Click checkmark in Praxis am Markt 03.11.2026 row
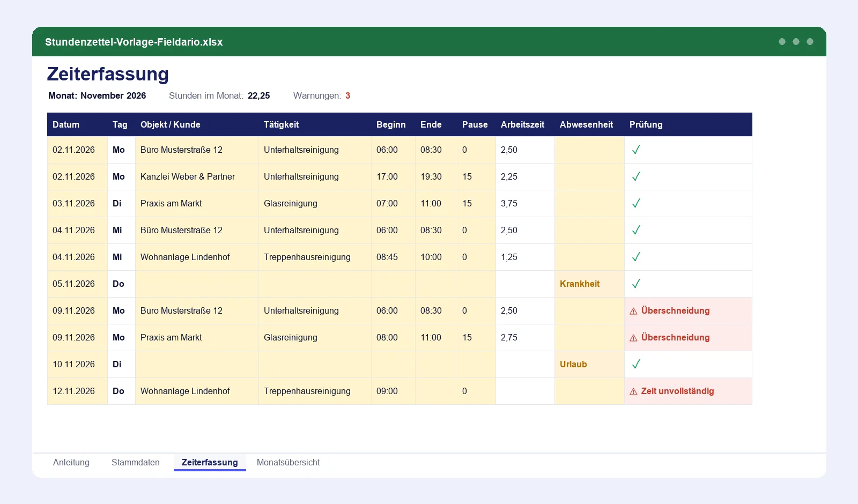858x504 pixels. (636, 203)
